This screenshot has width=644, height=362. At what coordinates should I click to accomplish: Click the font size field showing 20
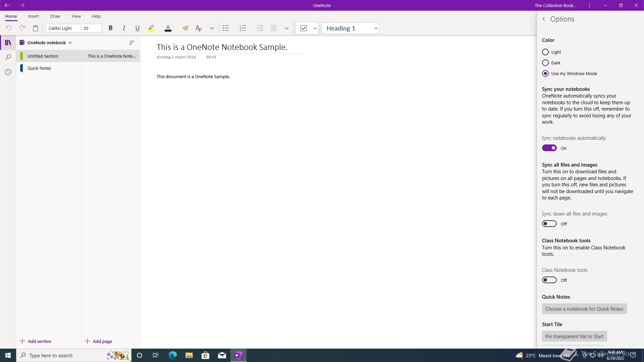coord(91,28)
